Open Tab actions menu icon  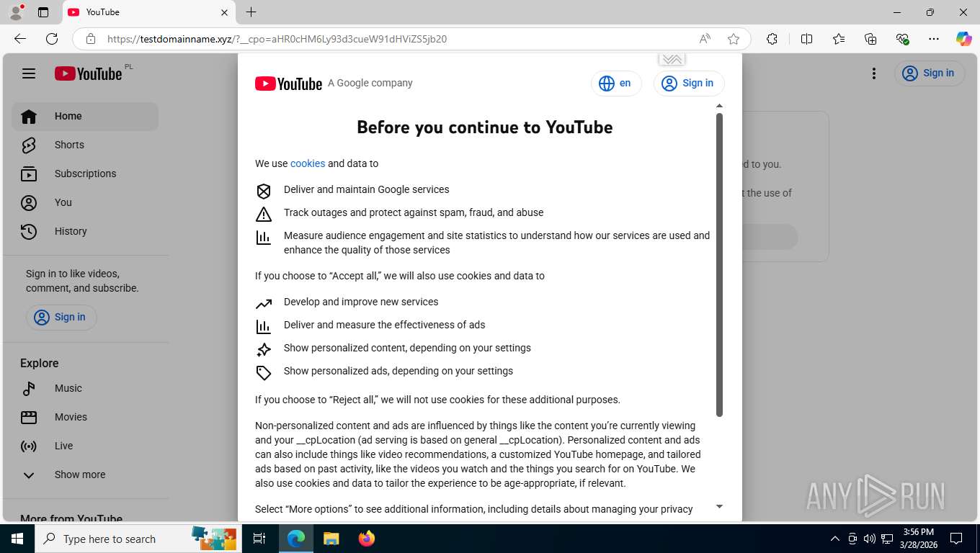pyautogui.click(x=43, y=12)
